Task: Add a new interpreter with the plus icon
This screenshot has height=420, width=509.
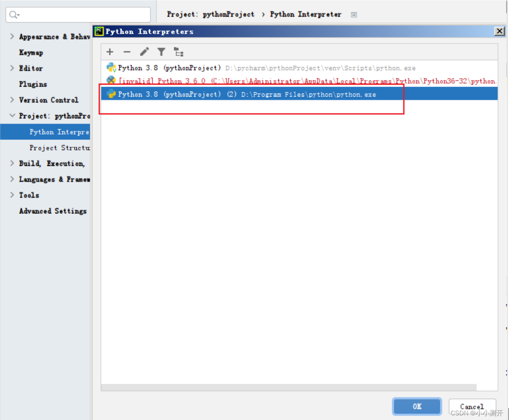Action: click(x=110, y=52)
